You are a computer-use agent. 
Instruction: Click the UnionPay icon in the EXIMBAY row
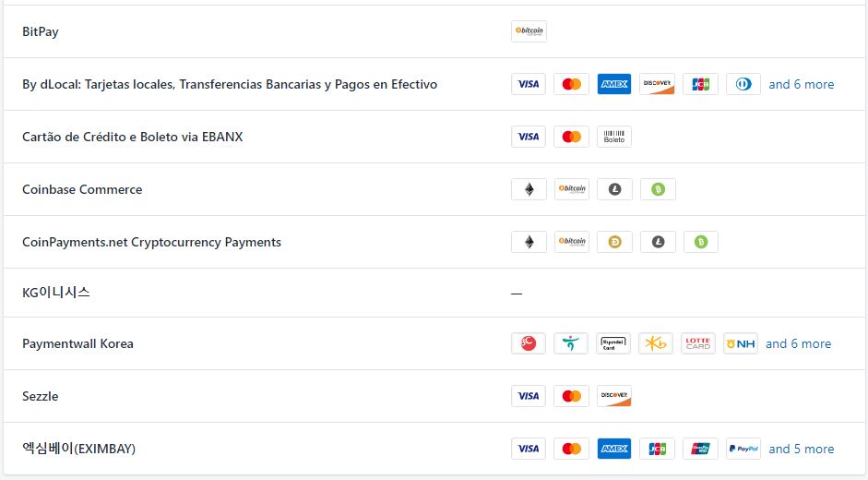pyautogui.click(x=700, y=449)
